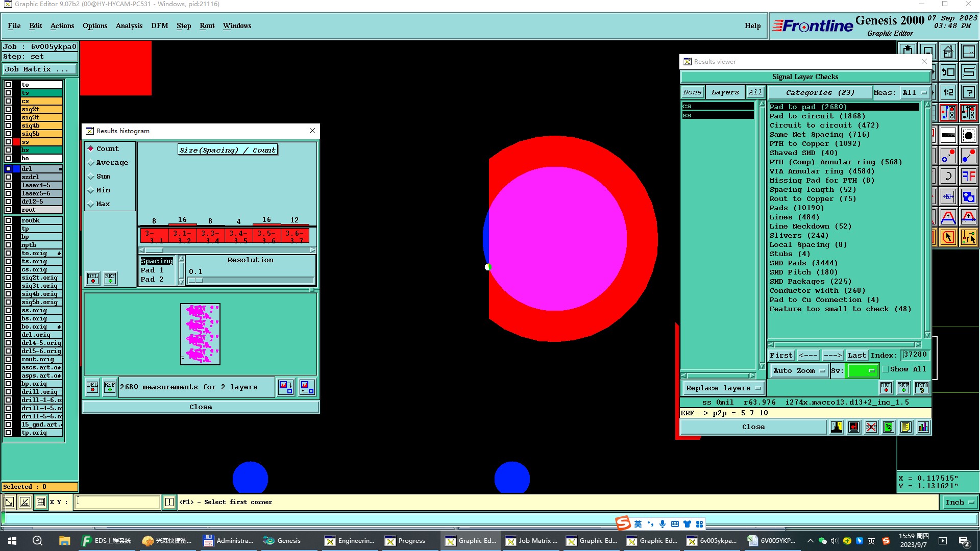Image resolution: width=980 pixels, height=551 pixels.
Task: Expand the Meas All dropdown
Action: coord(914,92)
